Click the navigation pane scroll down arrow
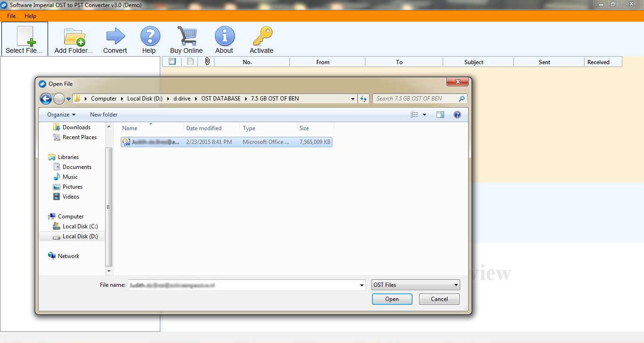Screen dimensions: 644x343 pos(109,271)
